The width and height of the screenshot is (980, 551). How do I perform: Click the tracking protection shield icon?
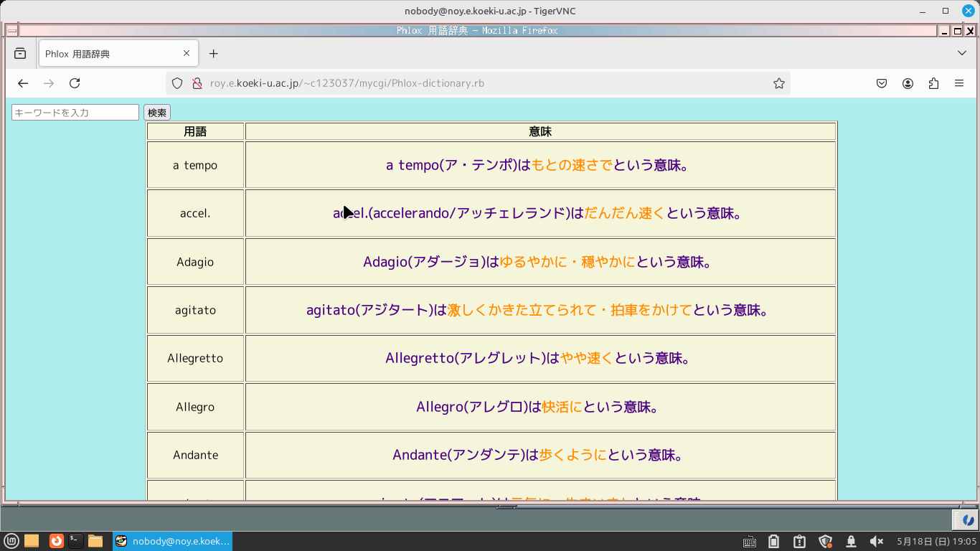point(177,83)
